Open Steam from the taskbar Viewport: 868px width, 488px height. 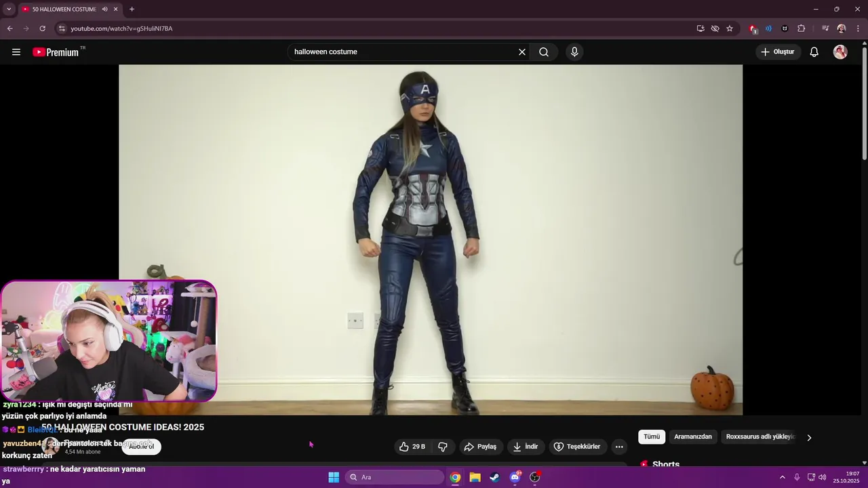coord(495,477)
